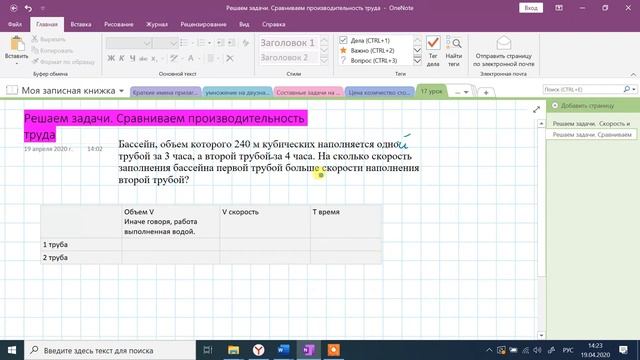The width and height of the screenshot is (640, 360).
Task: Click the delete (X) icon in ribbon
Action: point(230,58)
